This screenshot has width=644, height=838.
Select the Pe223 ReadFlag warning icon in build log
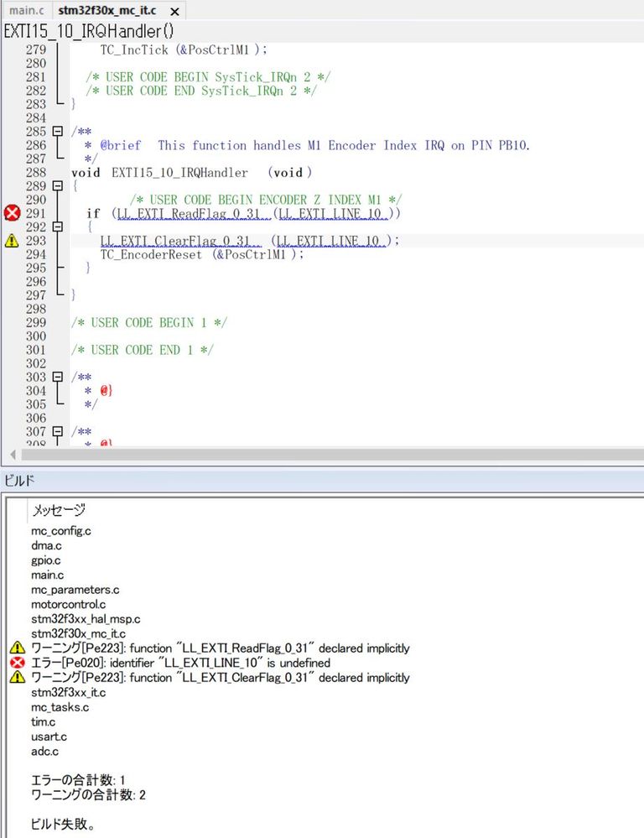click(x=17, y=648)
